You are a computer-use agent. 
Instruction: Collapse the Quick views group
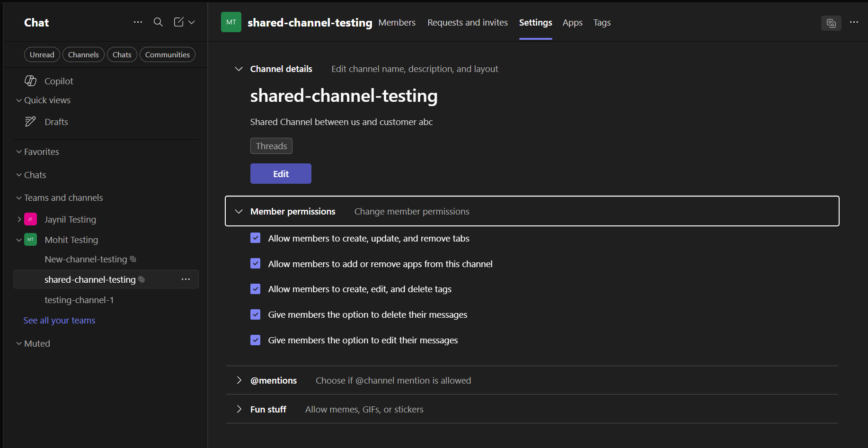(x=19, y=100)
